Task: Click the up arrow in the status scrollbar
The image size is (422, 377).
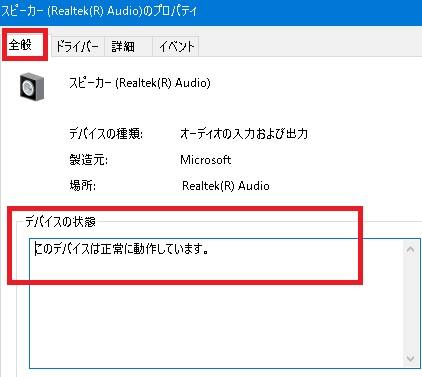Action: pos(411,249)
